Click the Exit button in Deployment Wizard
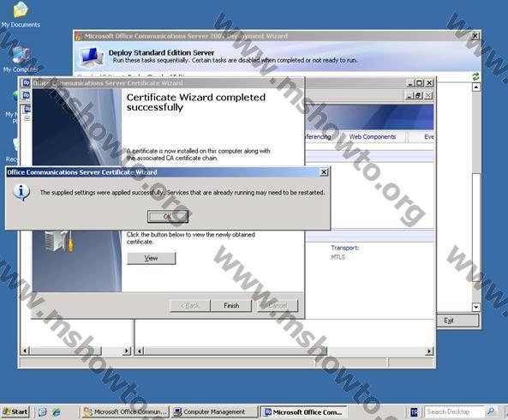Image resolution: width=508 pixels, height=420 pixels. 457,321
